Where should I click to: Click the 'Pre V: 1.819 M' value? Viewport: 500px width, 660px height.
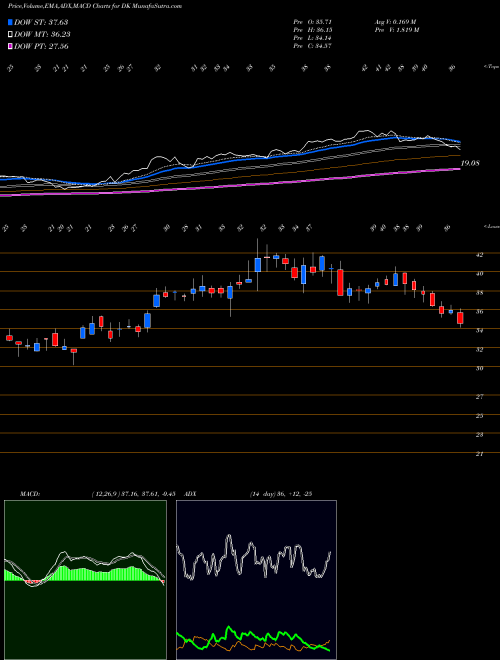tap(396, 29)
